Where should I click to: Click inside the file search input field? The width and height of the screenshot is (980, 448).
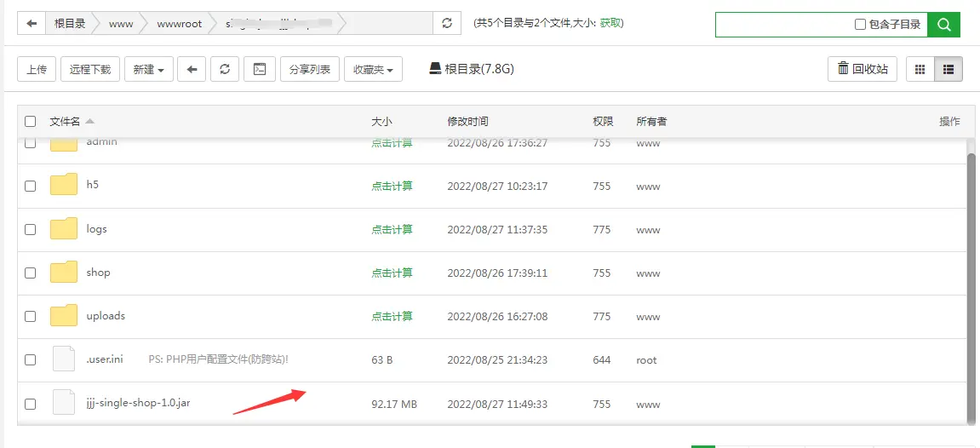783,25
